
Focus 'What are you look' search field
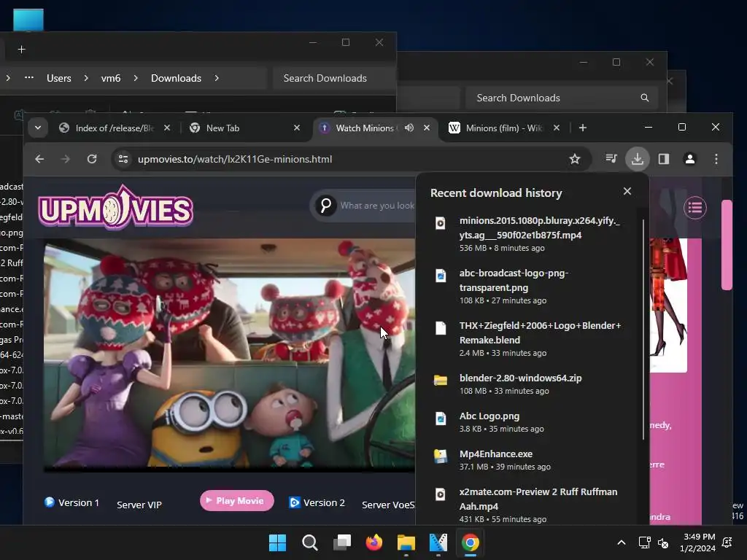377,205
